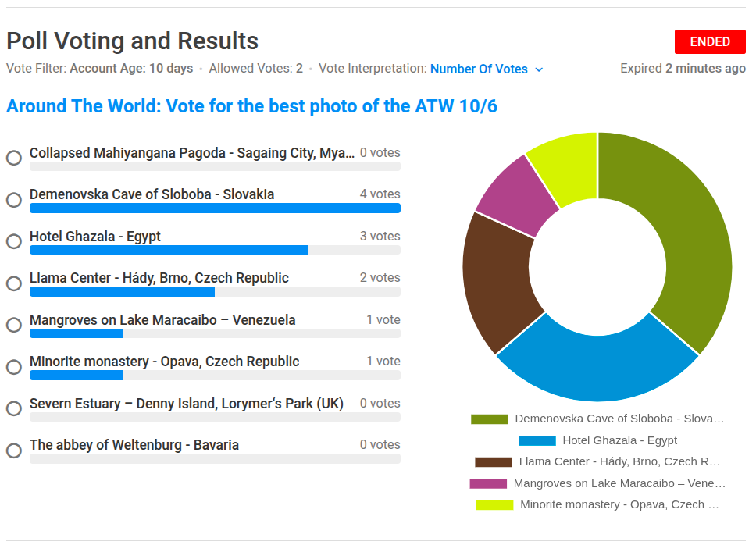The image size is (756, 545).
Task: Choose the Hotel Ghazala - Egypt radio button
Action: pyautogui.click(x=14, y=241)
